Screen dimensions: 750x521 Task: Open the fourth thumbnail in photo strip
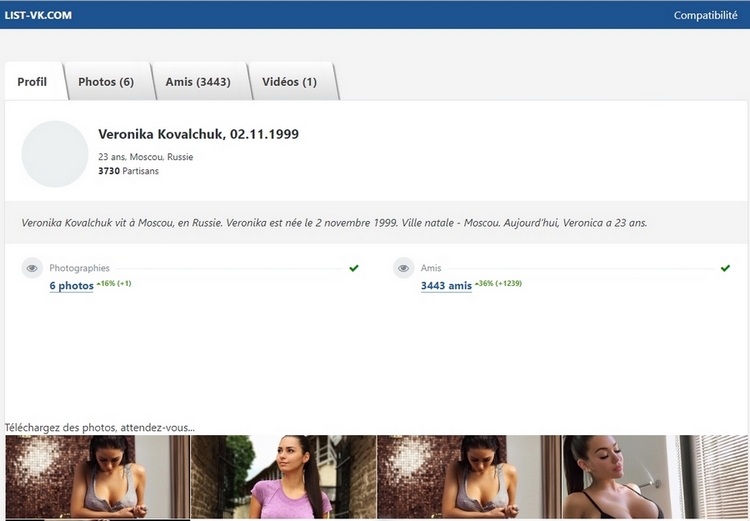pos(655,477)
